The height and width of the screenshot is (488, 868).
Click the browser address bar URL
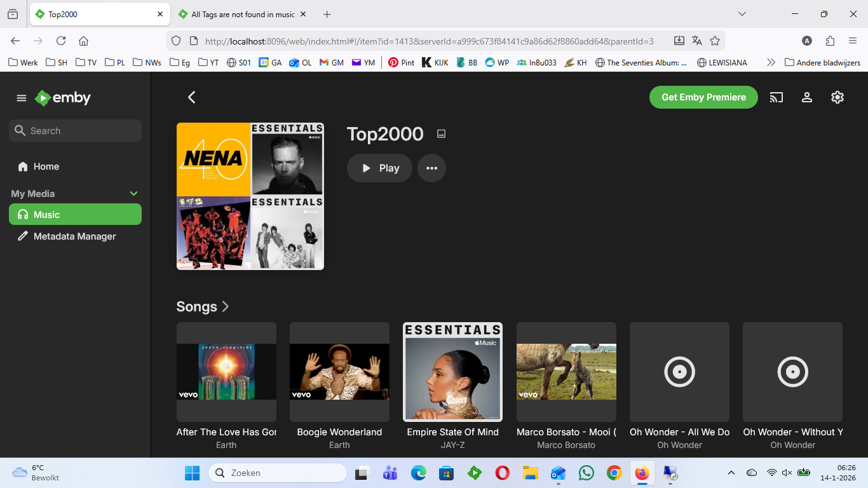[x=429, y=41]
